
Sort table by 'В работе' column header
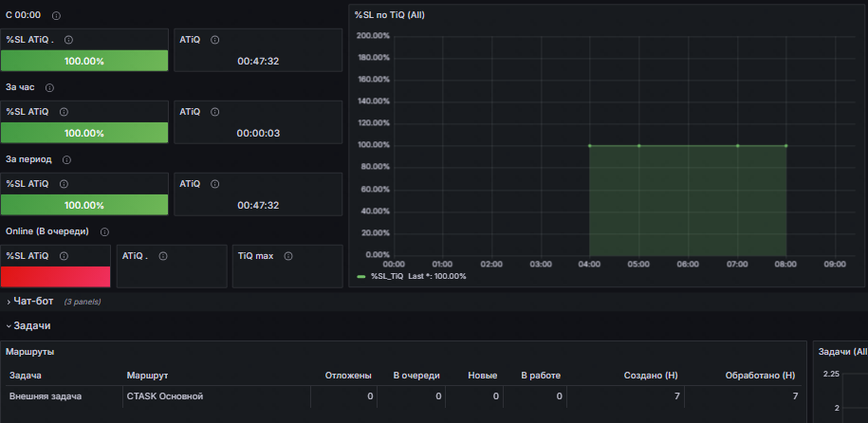(541, 376)
